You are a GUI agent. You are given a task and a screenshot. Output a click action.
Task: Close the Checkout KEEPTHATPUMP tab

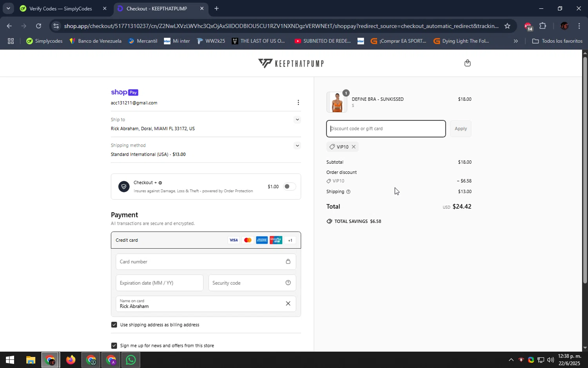[202, 8]
